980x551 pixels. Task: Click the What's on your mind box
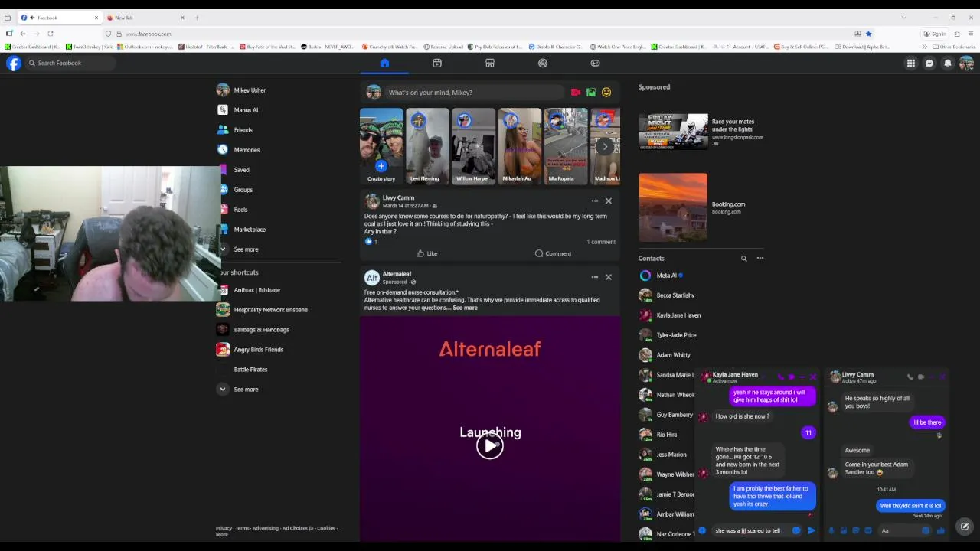(x=475, y=93)
